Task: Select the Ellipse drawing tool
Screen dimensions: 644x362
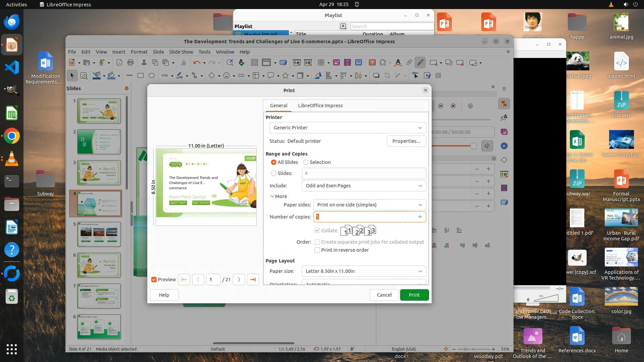Action: click(152, 75)
